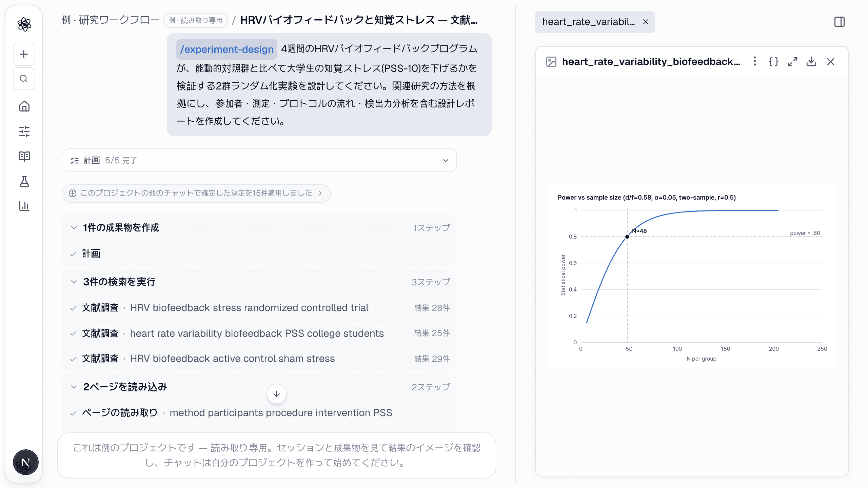Open more options menu for heart_rate_variability file
This screenshot has width=868, height=488.
tap(754, 61)
